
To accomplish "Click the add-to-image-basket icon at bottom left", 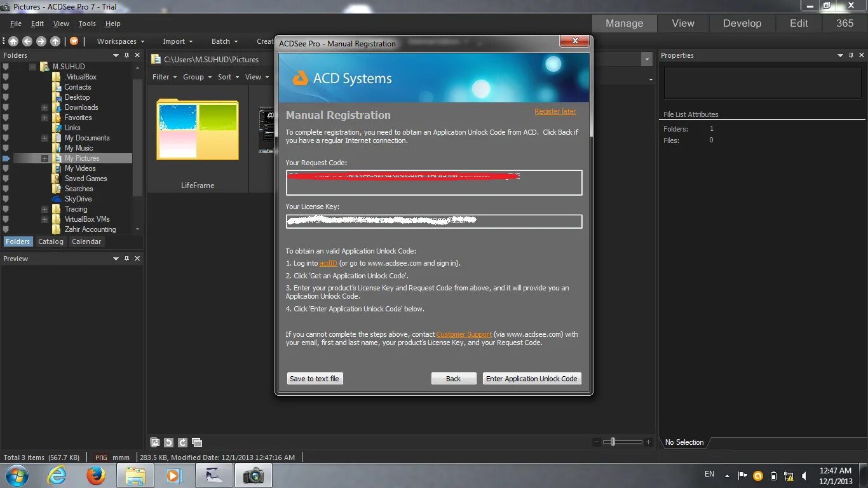I will coord(154,442).
